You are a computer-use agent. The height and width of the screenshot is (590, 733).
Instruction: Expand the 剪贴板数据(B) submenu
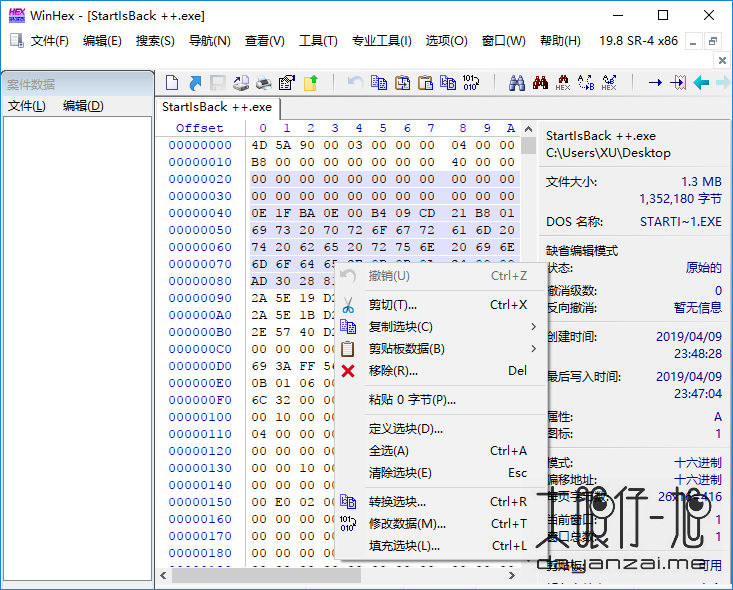pos(441,349)
